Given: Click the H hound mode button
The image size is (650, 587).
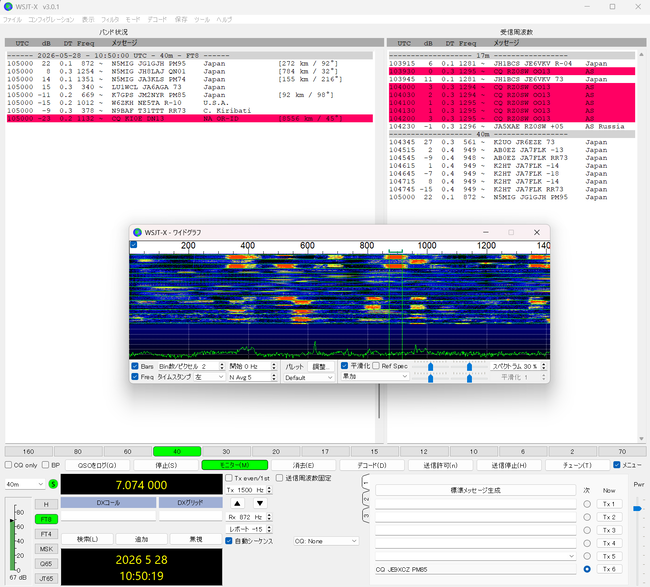Looking at the screenshot, I should tap(46, 504).
